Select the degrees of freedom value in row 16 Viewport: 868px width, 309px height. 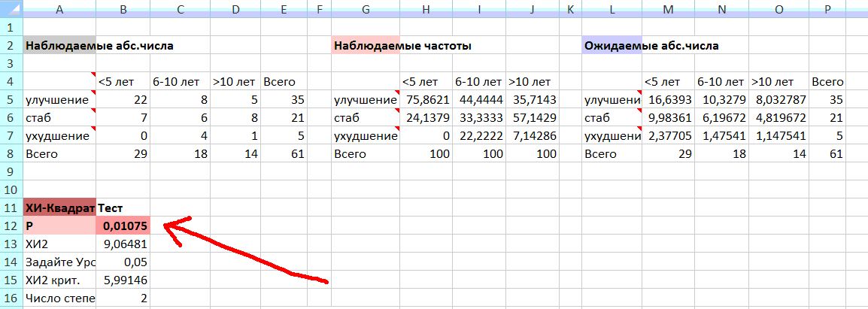[123, 298]
